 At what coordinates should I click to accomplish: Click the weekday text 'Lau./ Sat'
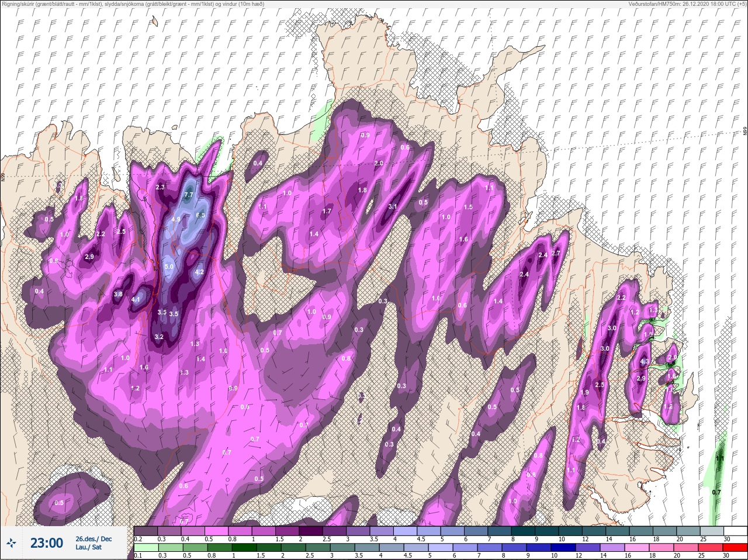tap(88, 548)
